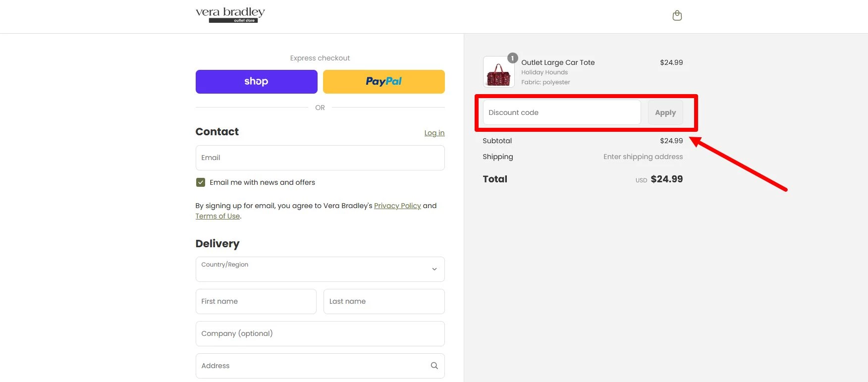Screen dimensions: 868x382
Task: Click the Log in link
Action: [x=434, y=133]
